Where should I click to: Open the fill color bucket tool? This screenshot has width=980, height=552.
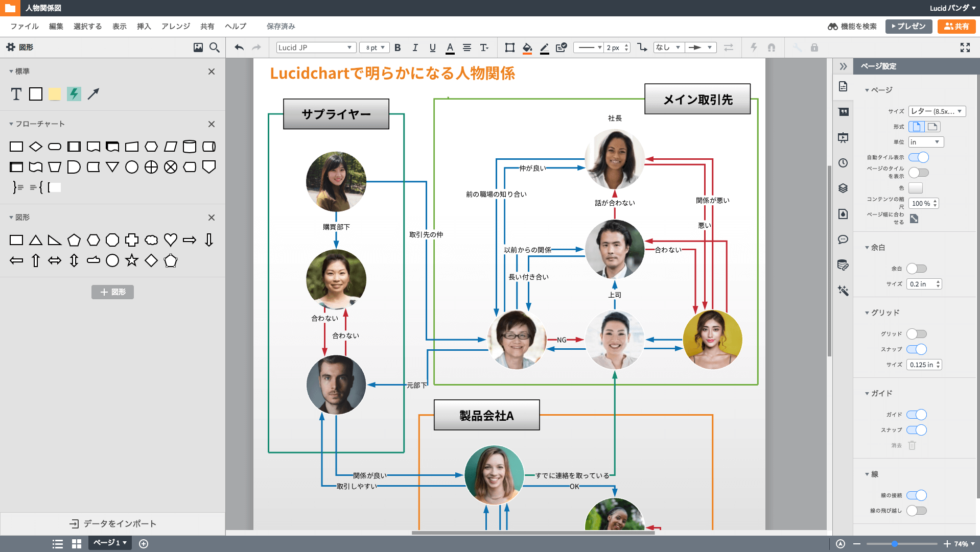527,47
